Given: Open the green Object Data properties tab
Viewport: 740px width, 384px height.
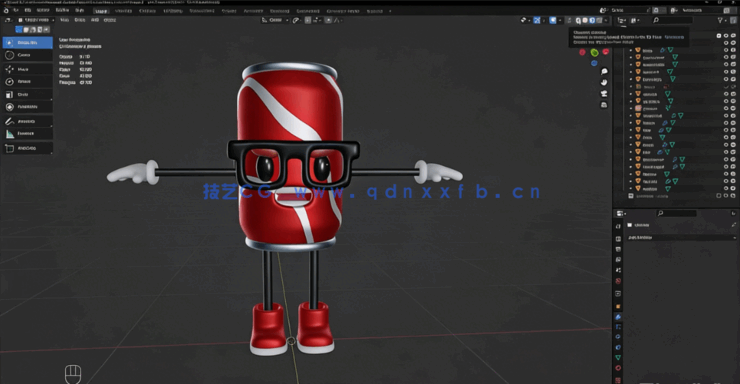Looking at the screenshot, I should click(x=618, y=358).
